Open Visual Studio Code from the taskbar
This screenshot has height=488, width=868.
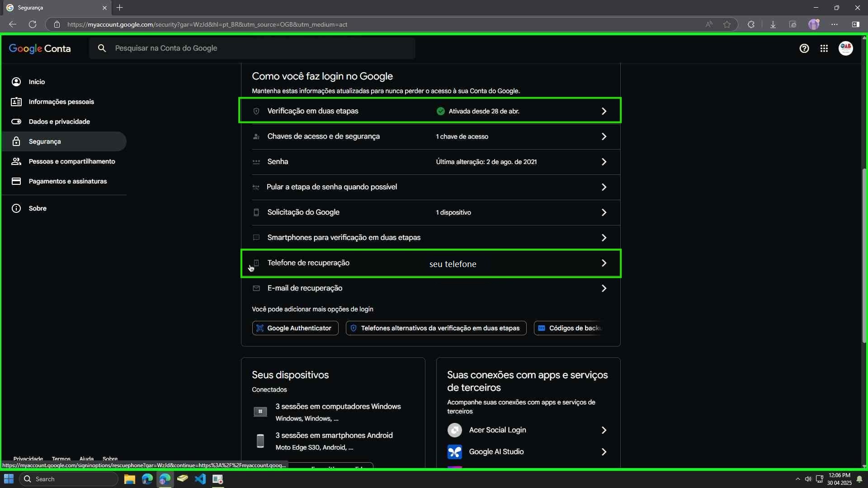click(x=200, y=479)
